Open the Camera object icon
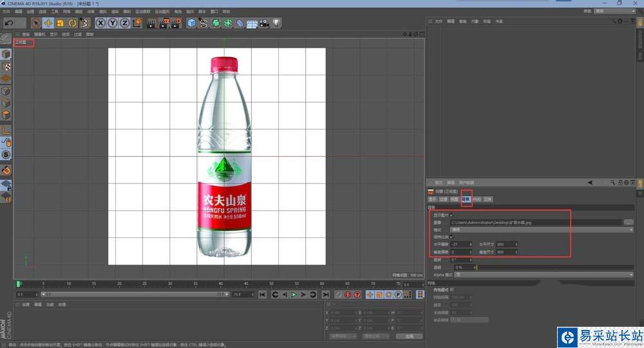Image resolution: width=644 pixels, height=348 pixels. point(264,23)
